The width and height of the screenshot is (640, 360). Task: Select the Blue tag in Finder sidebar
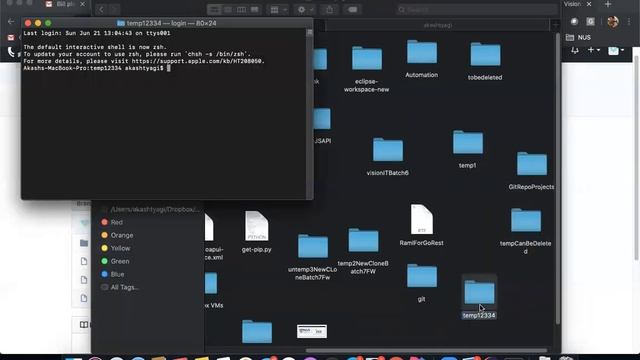[113, 274]
